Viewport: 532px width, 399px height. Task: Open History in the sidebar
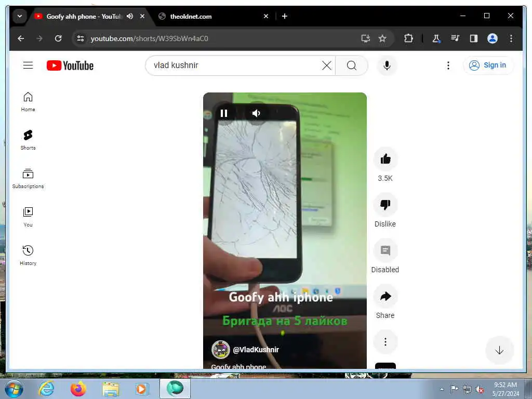[x=28, y=256]
